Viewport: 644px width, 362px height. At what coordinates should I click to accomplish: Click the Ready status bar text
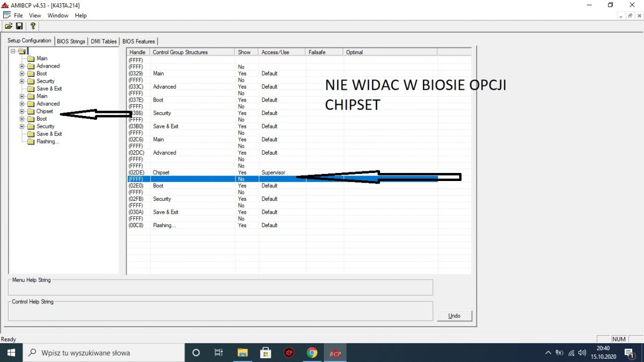9,339
